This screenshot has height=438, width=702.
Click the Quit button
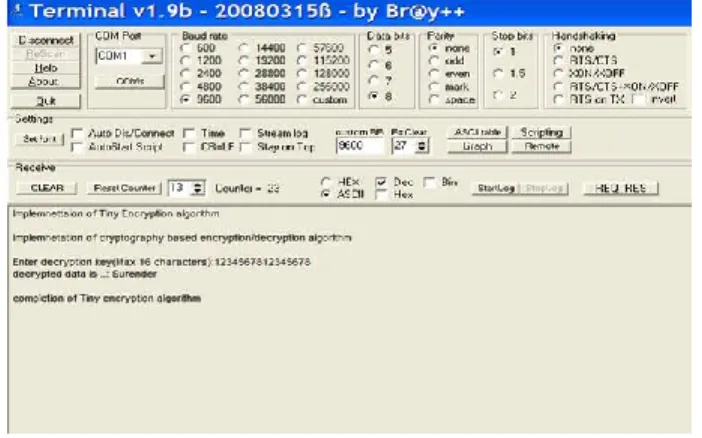(46, 101)
